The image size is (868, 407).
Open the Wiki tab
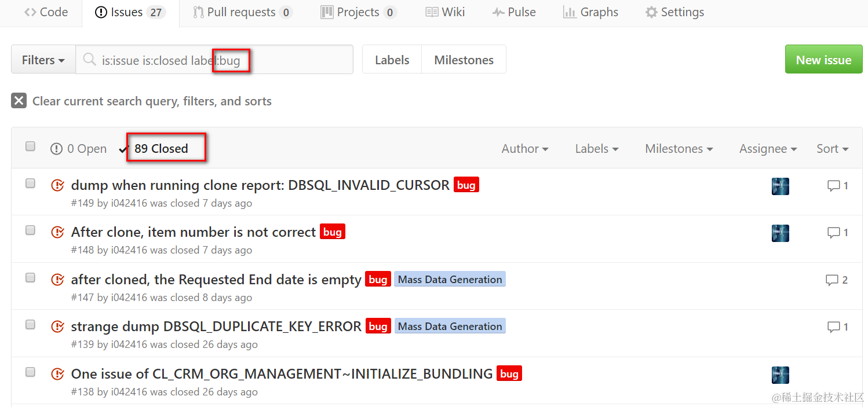pos(444,12)
